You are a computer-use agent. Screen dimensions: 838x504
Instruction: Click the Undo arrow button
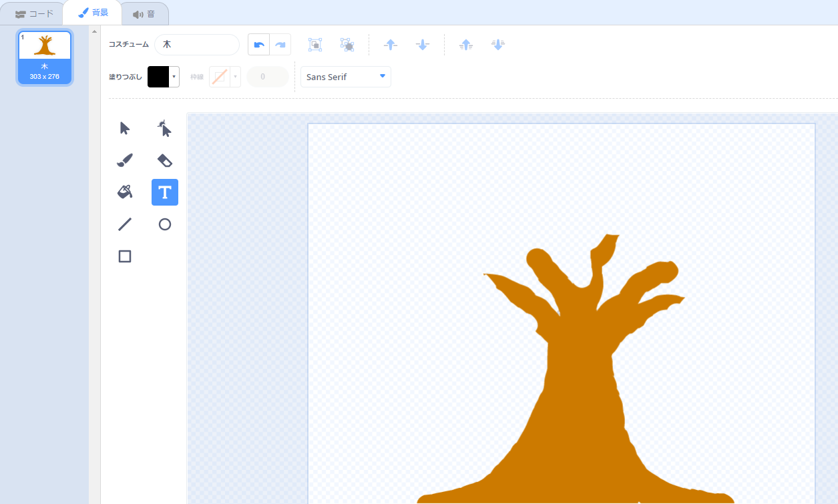[259, 45]
